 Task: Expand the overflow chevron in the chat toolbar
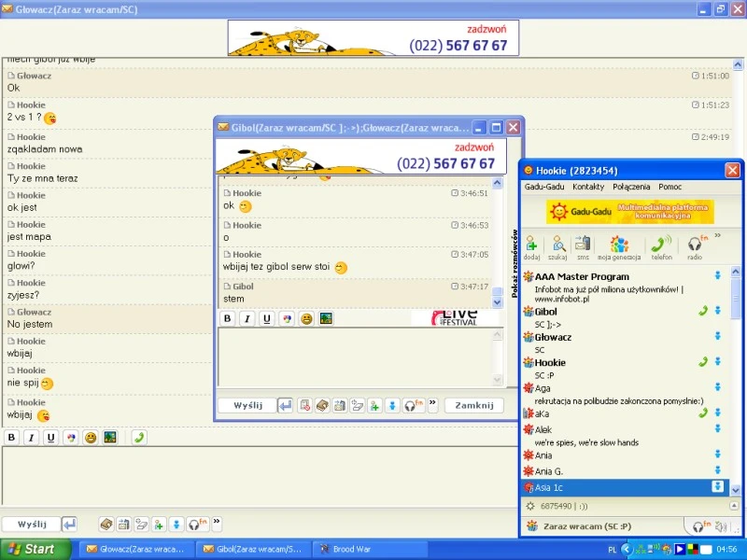tap(433, 402)
